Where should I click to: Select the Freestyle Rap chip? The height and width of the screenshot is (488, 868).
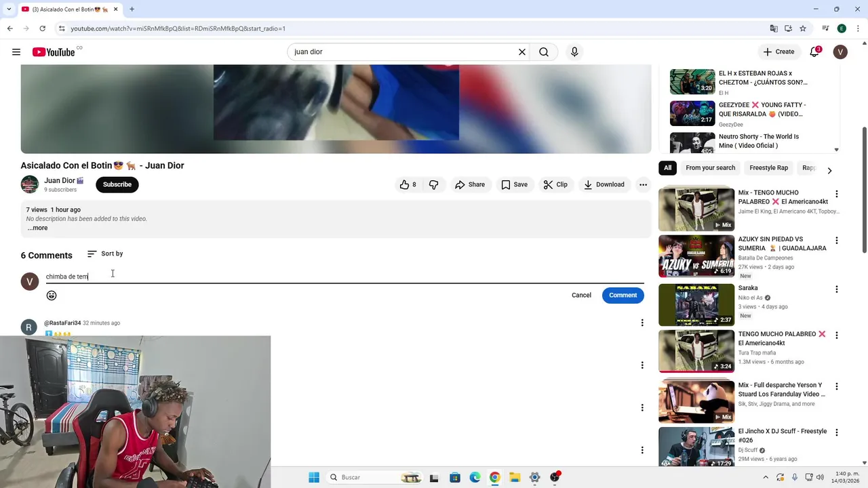click(x=768, y=167)
